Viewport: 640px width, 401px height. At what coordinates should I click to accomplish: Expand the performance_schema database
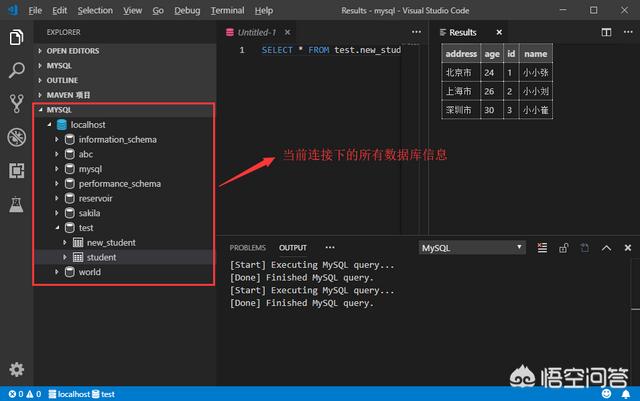pos(57,183)
